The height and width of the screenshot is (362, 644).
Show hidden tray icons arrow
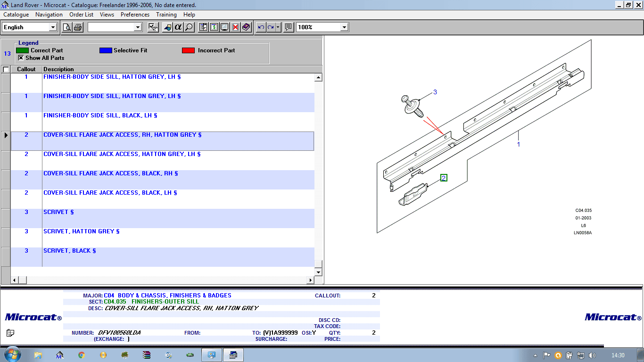click(536, 355)
